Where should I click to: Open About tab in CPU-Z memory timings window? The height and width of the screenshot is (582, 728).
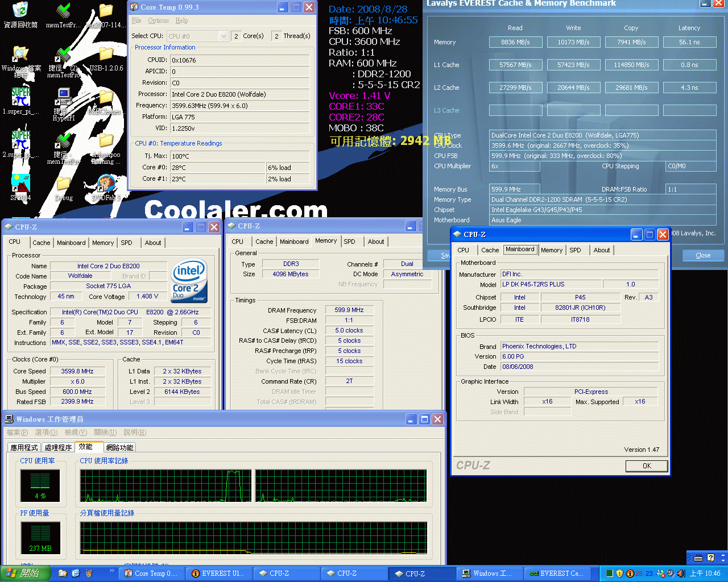pos(376,242)
